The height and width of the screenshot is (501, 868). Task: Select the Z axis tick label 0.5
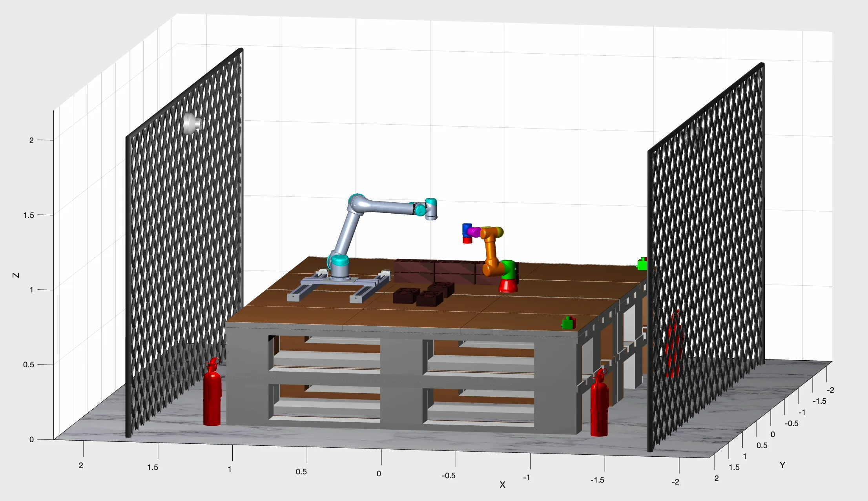pyautogui.click(x=28, y=365)
